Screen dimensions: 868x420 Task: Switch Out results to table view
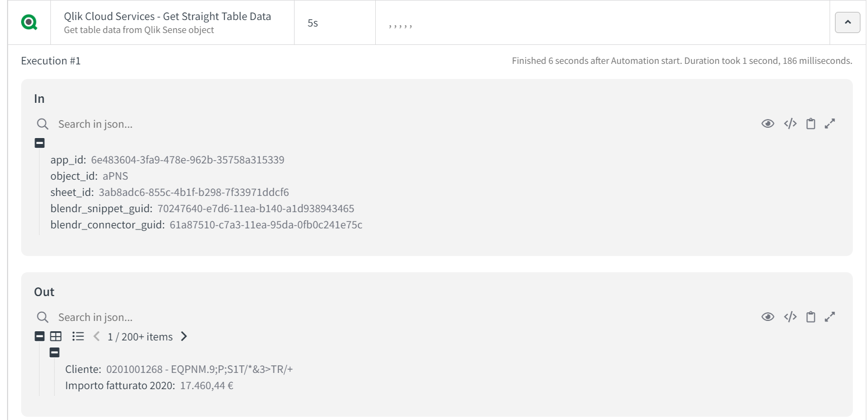coord(56,336)
